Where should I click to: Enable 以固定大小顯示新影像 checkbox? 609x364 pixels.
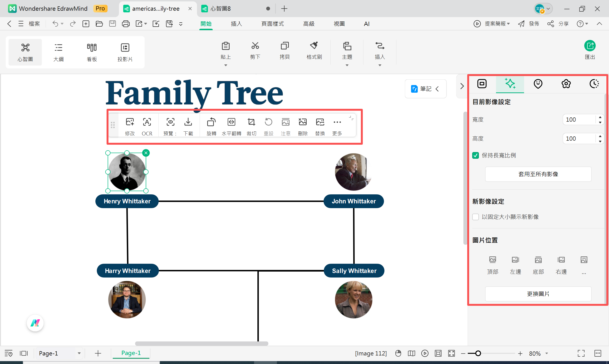[x=475, y=217]
